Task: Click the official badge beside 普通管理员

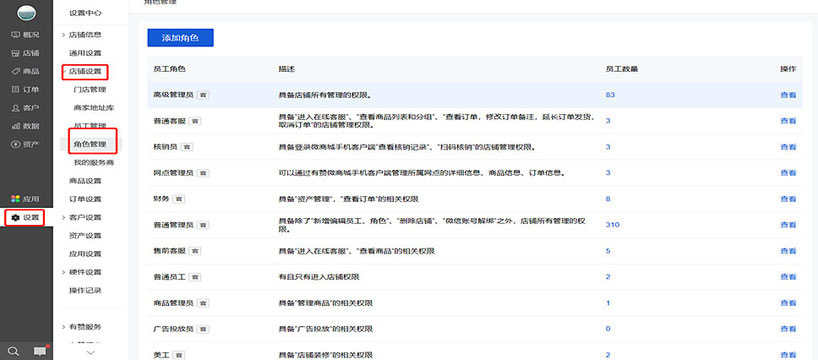Action: (x=204, y=225)
